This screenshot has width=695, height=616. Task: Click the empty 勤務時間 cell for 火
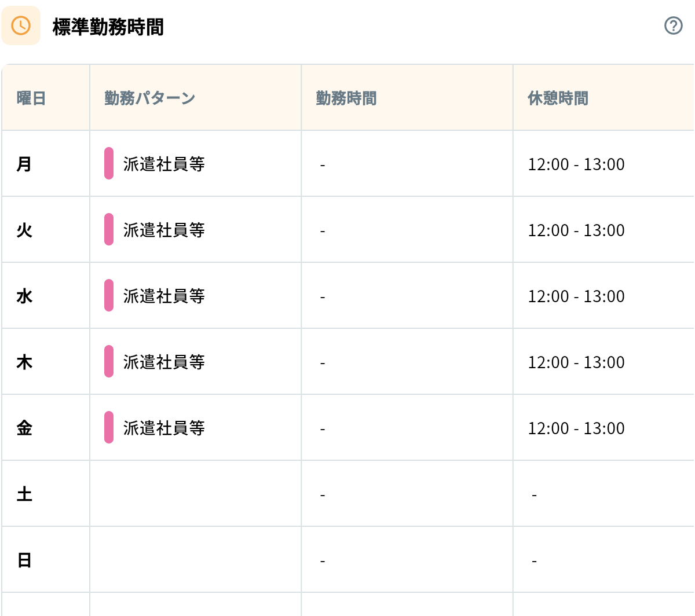(x=407, y=230)
